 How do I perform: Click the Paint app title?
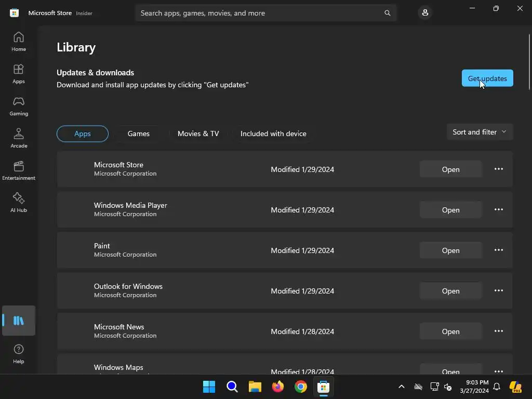tap(102, 246)
